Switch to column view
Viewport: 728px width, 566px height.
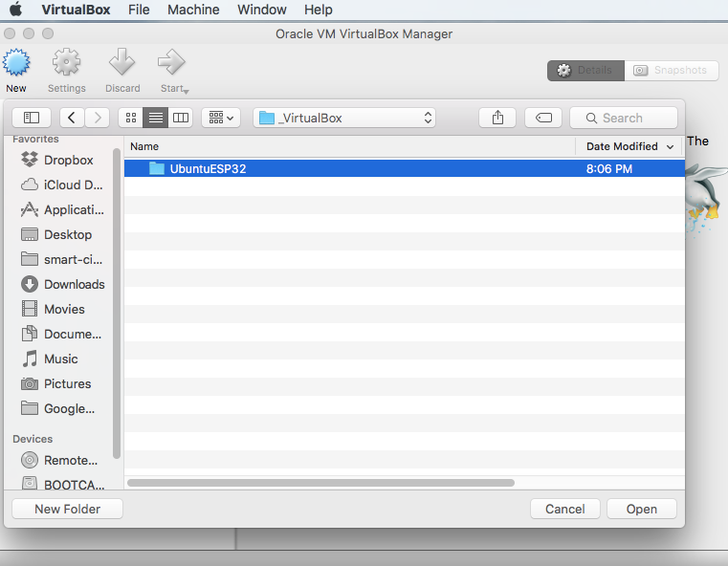pyautogui.click(x=181, y=118)
